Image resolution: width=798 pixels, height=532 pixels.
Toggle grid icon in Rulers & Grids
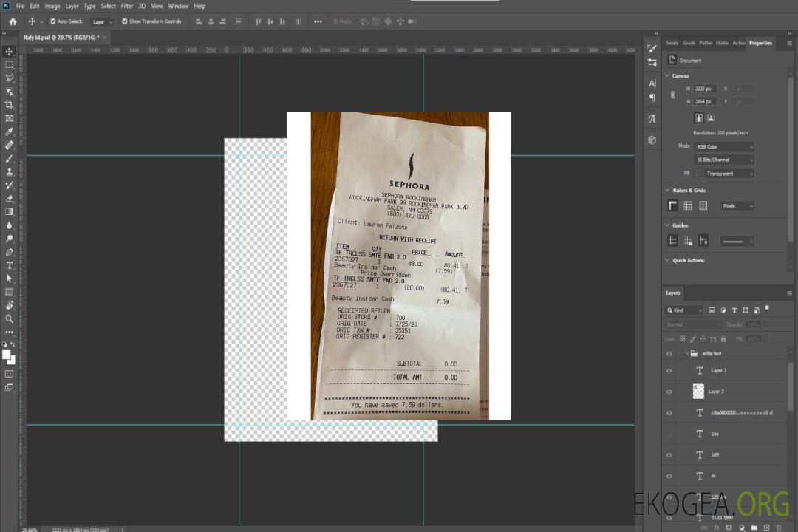[x=688, y=205]
